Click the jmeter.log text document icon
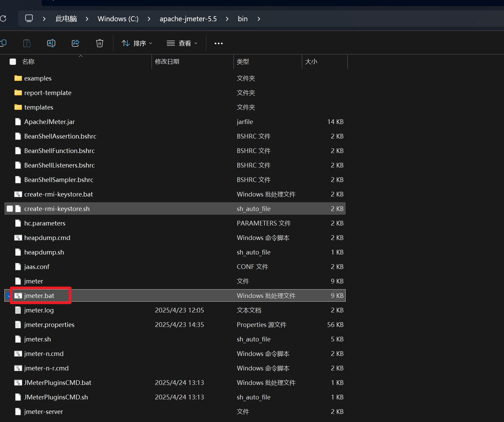The height and width of the screenshot is (422, 504). point(18,310)
